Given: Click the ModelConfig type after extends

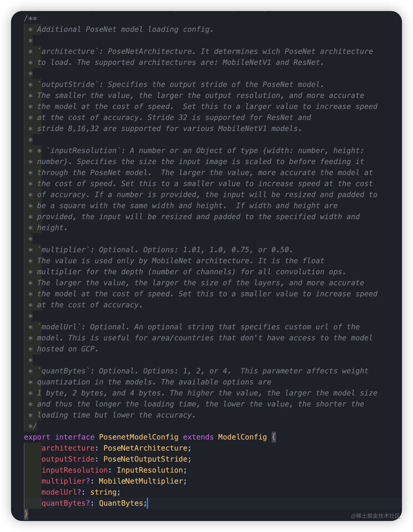Looking at the screenshot, I should [x=242, y=437].
